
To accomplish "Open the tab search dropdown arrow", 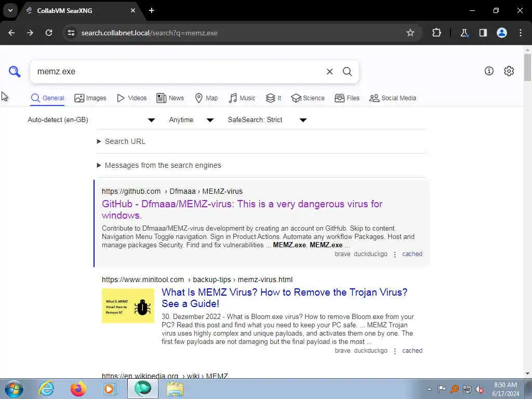I will tap(10, 10).
